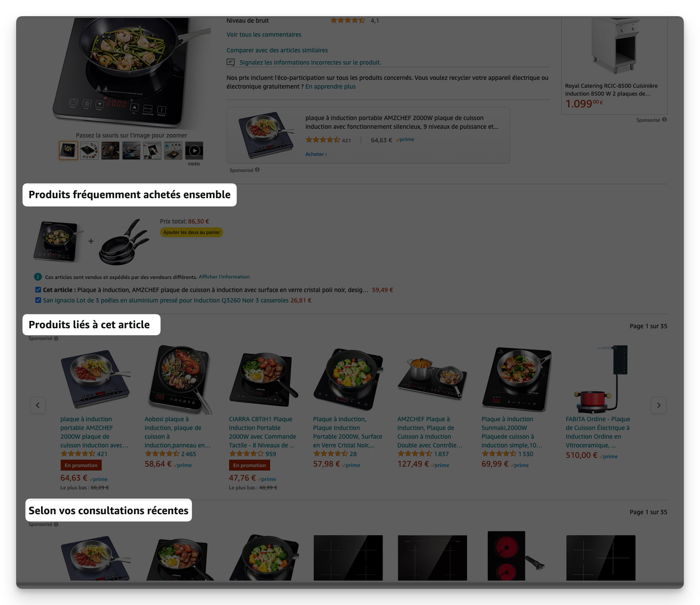Click the blue information circle about different sellers
The image size is (700, 605).
(38, 277)
